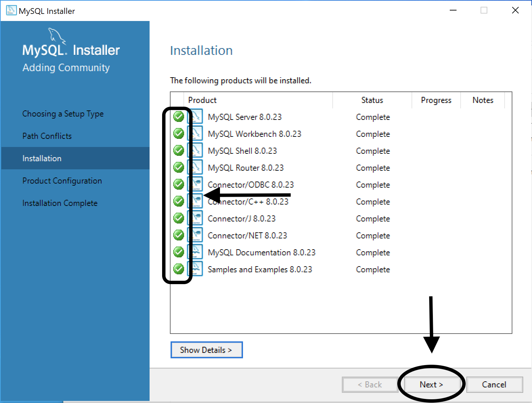Screen dimensions: 532x403
Task: Minimize the MySQL Installer window
Action: coord(453,10)
